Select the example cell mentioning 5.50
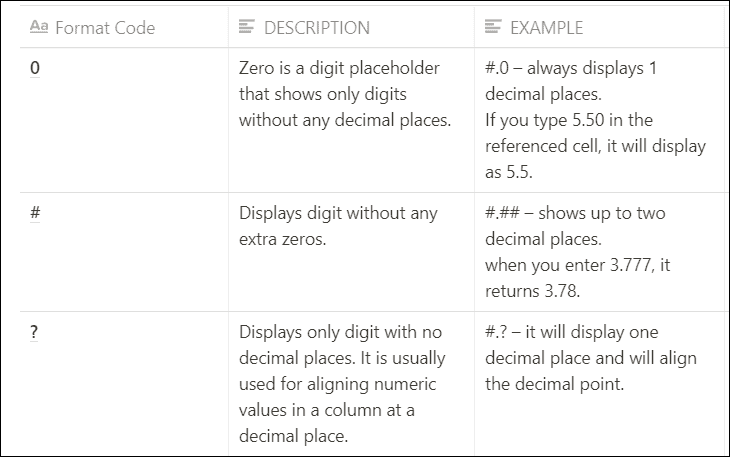The height and width of the screenshot is (457, 730). [602, 120]
